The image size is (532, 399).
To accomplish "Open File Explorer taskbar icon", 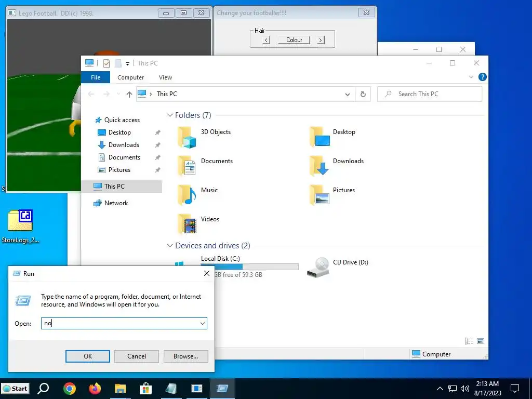I will click(x=120, y=389).
